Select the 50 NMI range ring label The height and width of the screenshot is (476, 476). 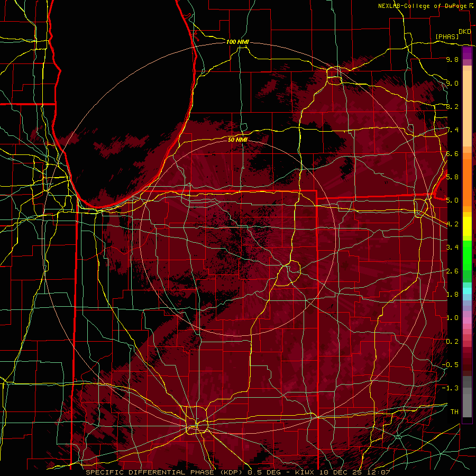click(237, 140)
